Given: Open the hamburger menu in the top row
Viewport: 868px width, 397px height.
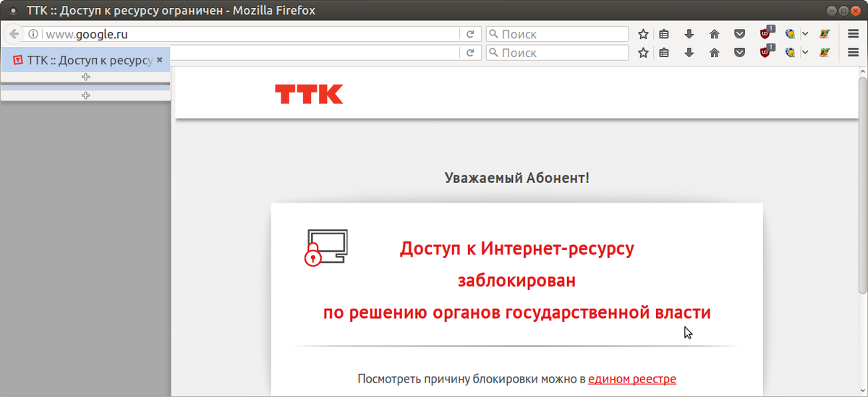Looking at the screenshot, I should [x=854, y=34].
